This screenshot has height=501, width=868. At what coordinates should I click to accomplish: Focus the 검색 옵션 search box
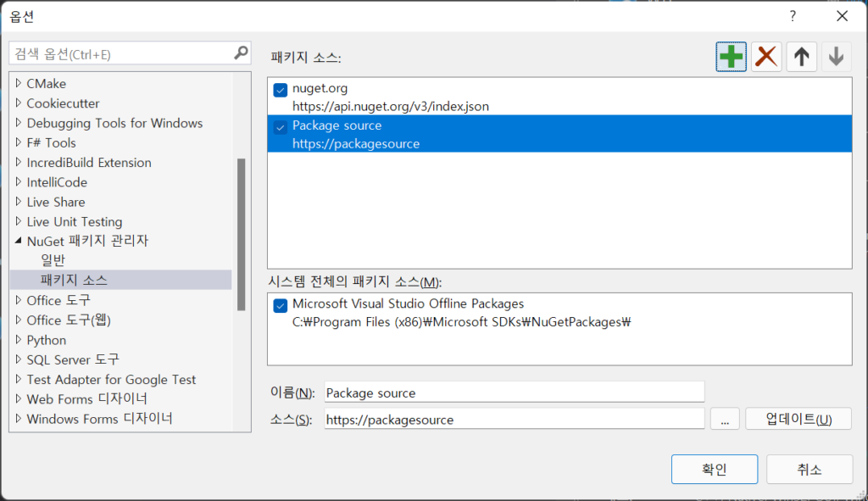click(122, 53)
